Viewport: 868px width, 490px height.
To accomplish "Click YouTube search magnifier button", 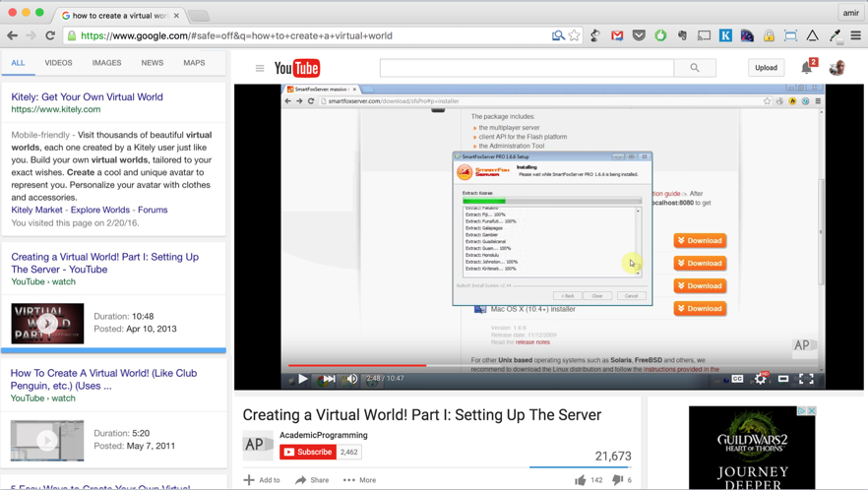I will (695, 68).
